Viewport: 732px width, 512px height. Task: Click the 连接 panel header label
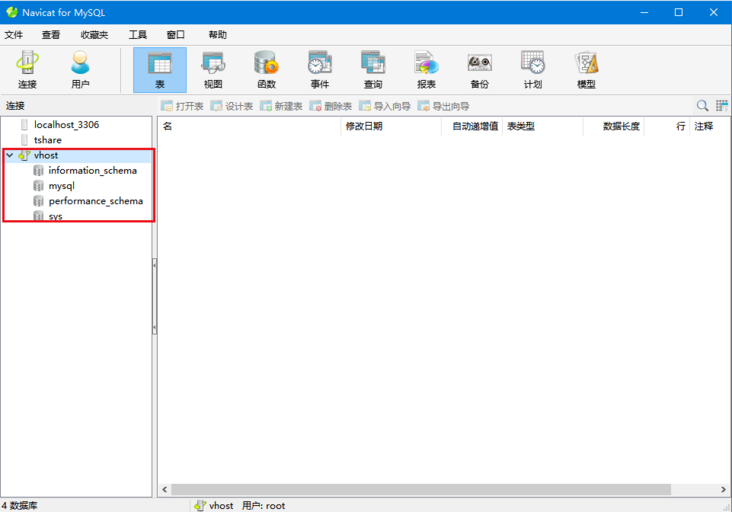15,106
